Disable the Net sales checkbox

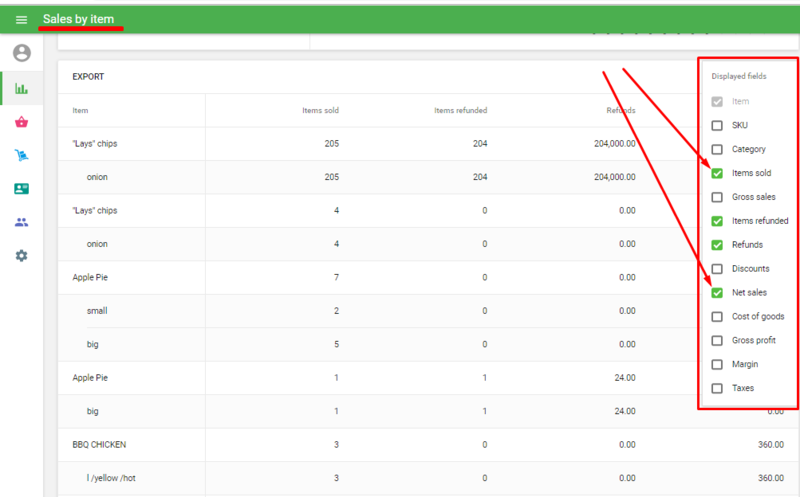tap(716, 293)
